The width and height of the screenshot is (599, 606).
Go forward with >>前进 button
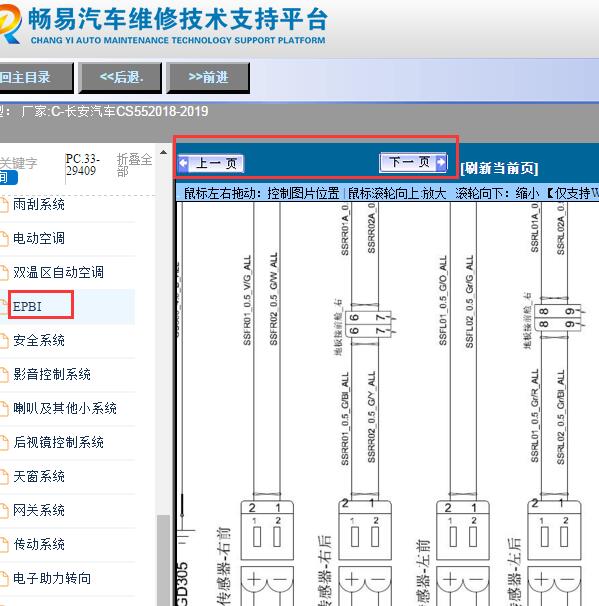[208, 78]
